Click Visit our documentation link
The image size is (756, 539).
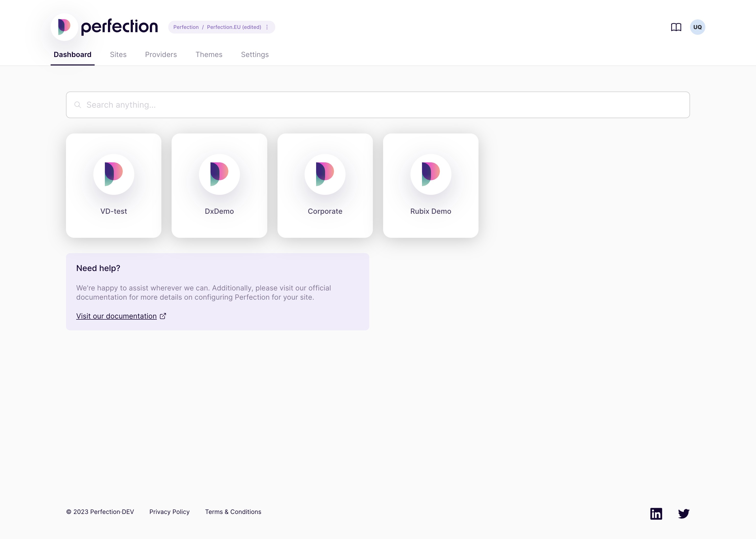coord(116,316)
